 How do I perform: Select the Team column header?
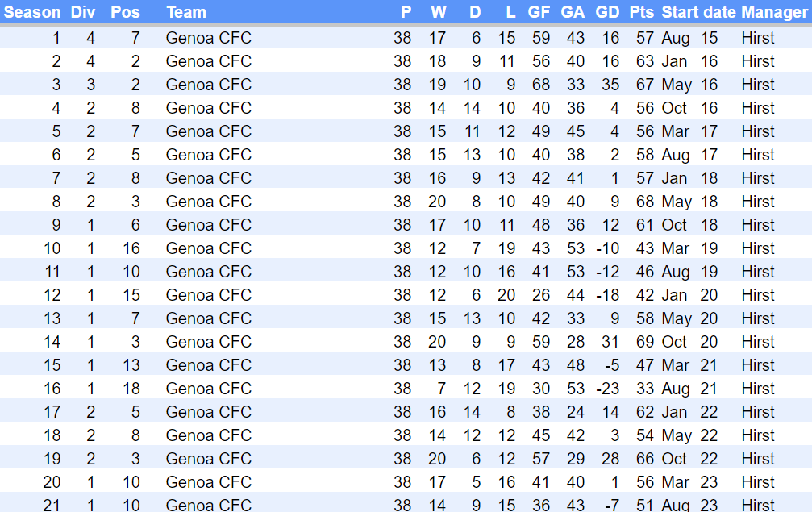pos(186,12)
